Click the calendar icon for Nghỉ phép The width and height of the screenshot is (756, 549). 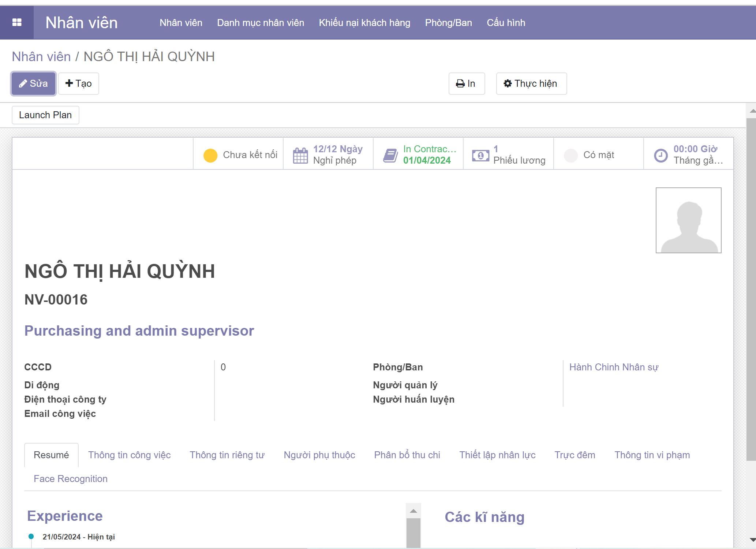point(300,155)
